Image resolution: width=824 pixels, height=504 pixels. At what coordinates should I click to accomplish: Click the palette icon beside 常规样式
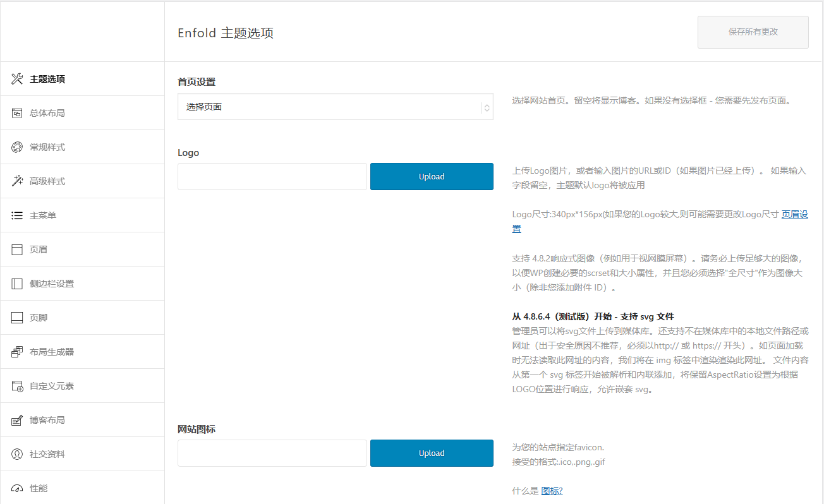[x=17, y=147]
